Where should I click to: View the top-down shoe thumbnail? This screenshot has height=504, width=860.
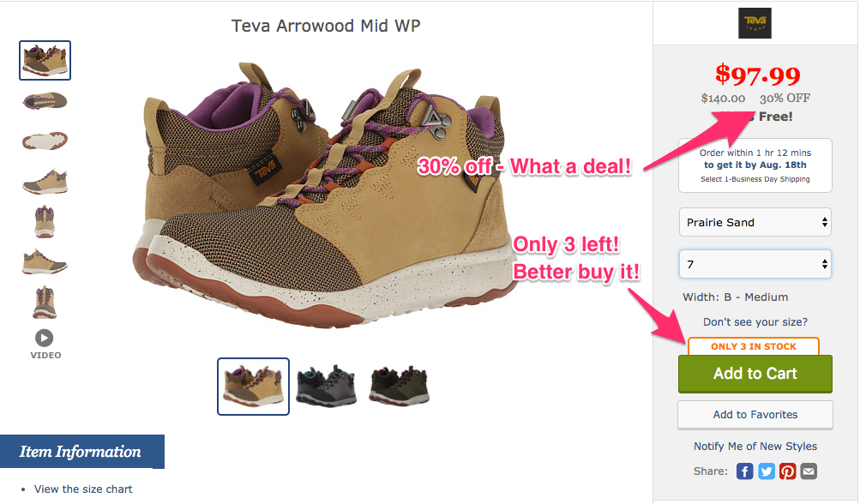click(x=45, y=101)
